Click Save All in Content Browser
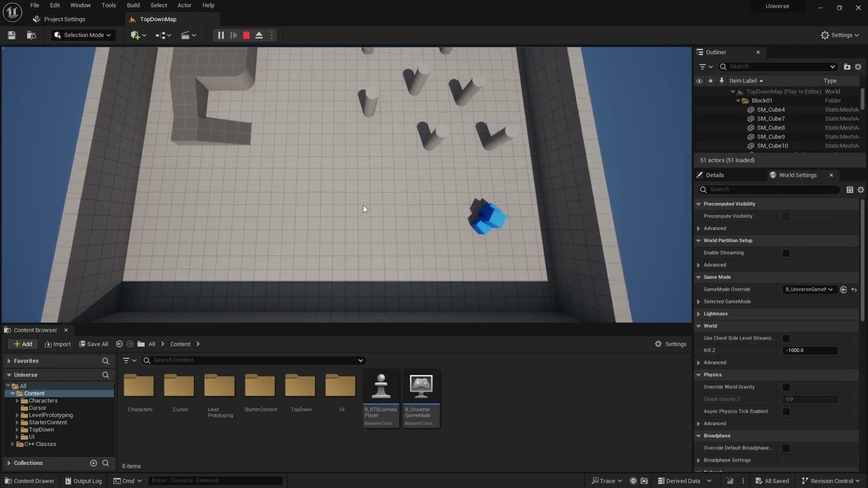Image resolution: width=868 pixels, height=488 pixels. click(x=93, y=344)
